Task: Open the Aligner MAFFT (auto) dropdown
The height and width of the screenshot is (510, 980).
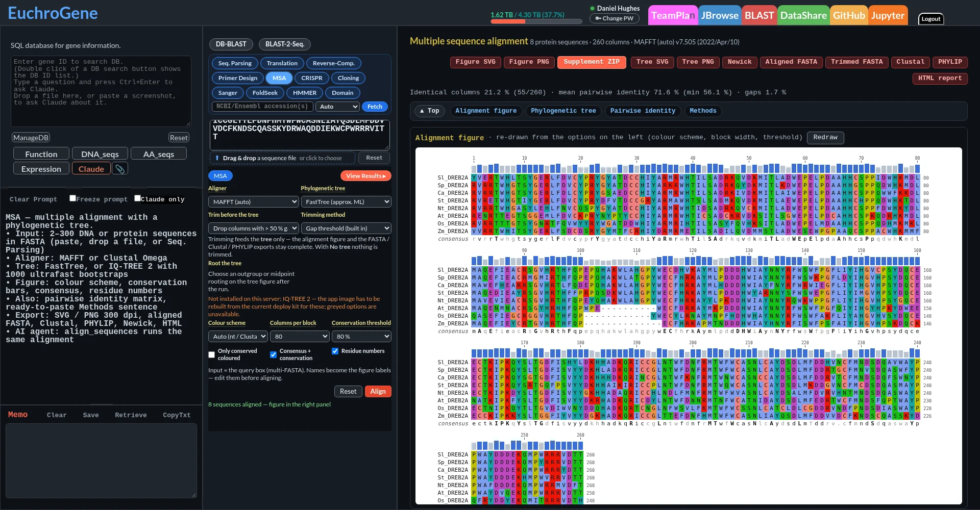Action: tap(253, 202)
